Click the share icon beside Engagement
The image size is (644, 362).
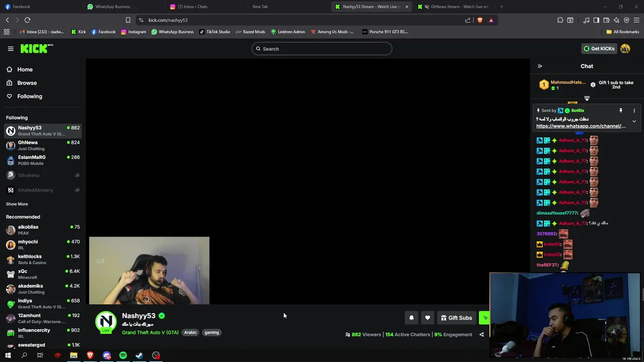point(481,334)
